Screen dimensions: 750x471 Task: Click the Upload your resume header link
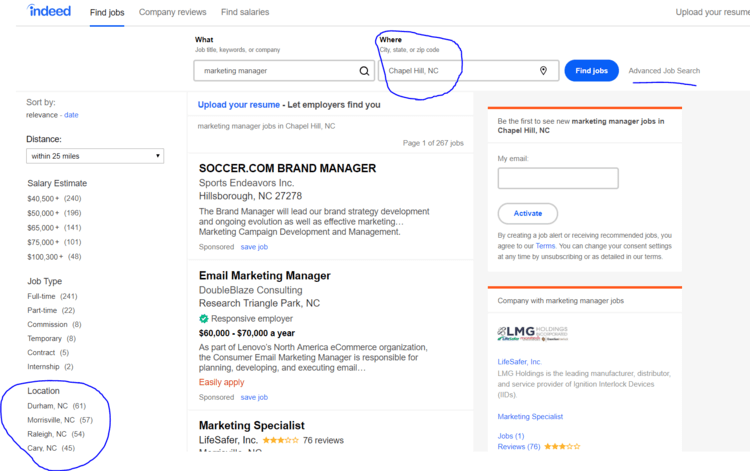pos(712,12)
